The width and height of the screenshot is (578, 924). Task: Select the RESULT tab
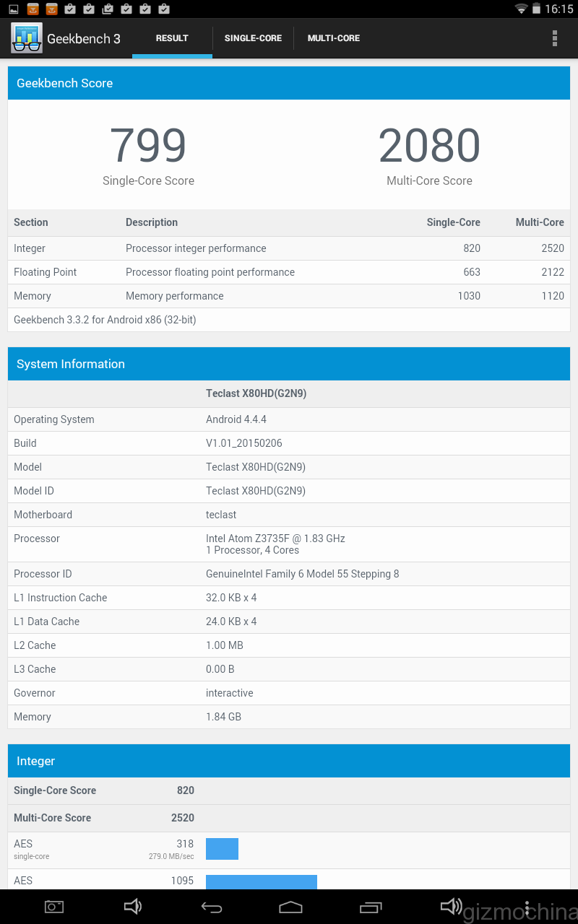pyautogui.click(x=172, y=38)
